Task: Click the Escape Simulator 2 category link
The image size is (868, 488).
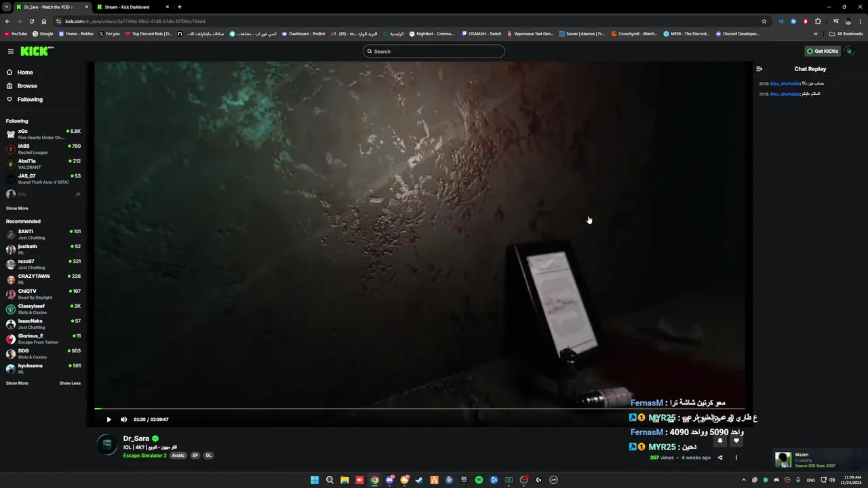Action: click(144, 455)
